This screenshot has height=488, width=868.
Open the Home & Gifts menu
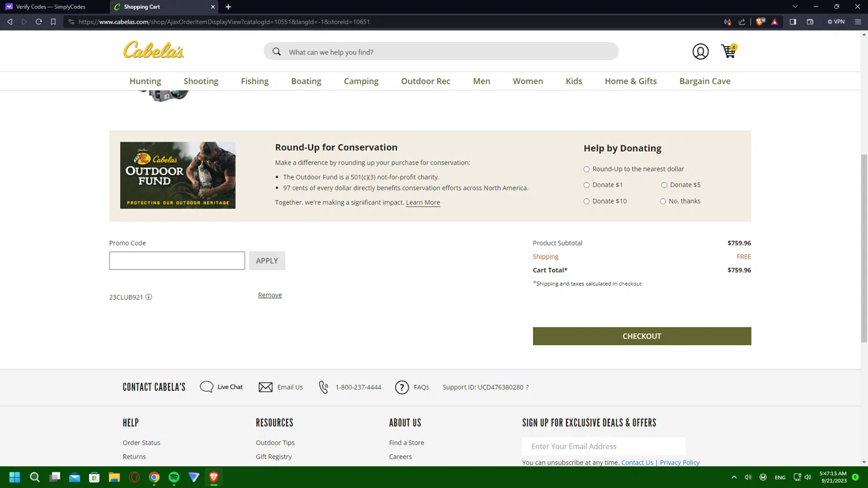(x=631, y=81)
